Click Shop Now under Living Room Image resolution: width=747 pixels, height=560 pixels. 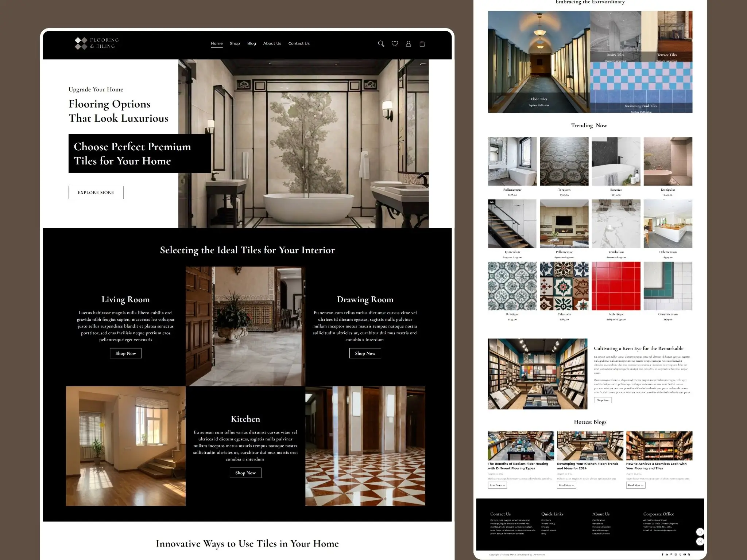125,353
